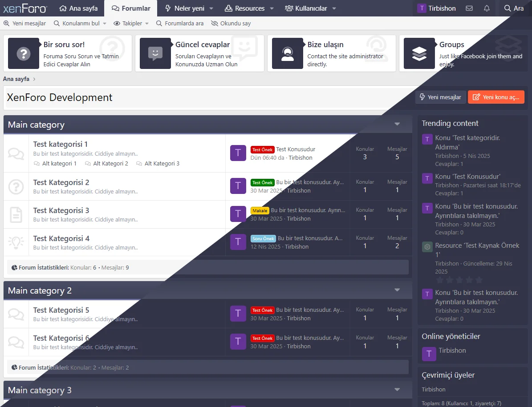This screenshot has height=407, width=532.
Task: Open the Kullanıcılar dropdown arrow
Action: [334, 8]
